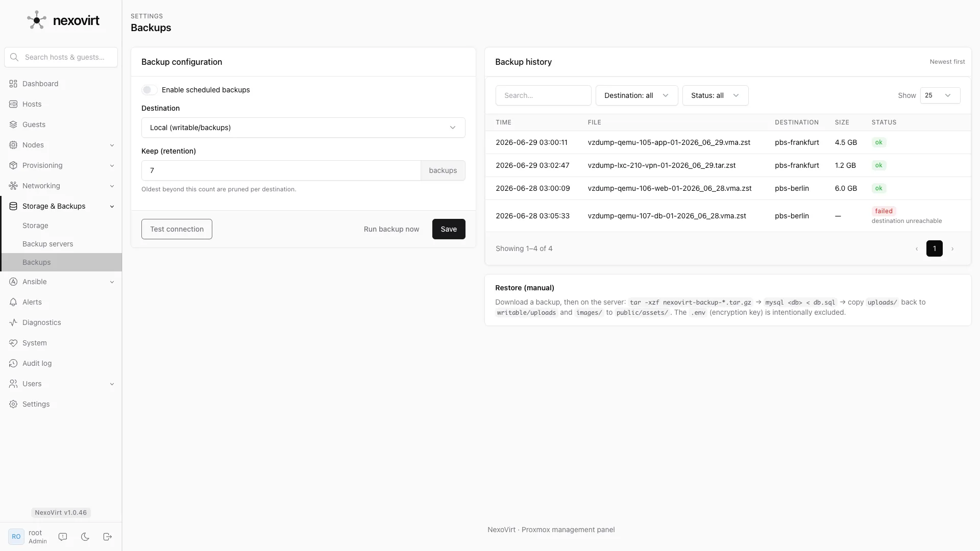Image resolution: width=980 pixels, height=551 pixels.
Task: Click Newest first sort label
Action: tap(947, 62)
